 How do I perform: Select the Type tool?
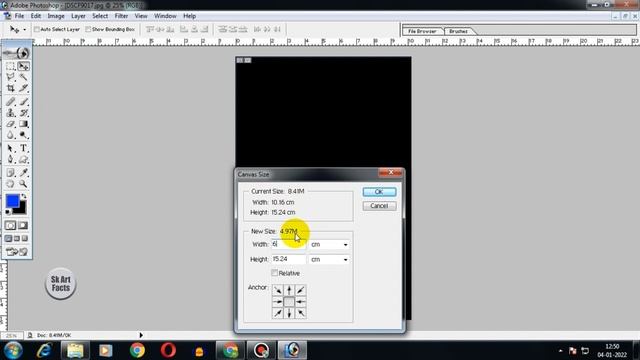pyautogui.click(x=23, y=148)
